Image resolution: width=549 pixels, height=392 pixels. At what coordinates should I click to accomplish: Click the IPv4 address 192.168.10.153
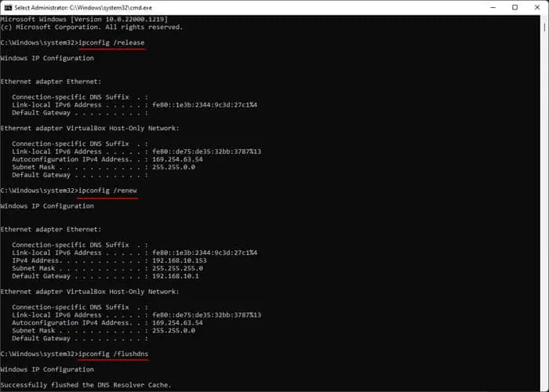click(x=180, y=260)
